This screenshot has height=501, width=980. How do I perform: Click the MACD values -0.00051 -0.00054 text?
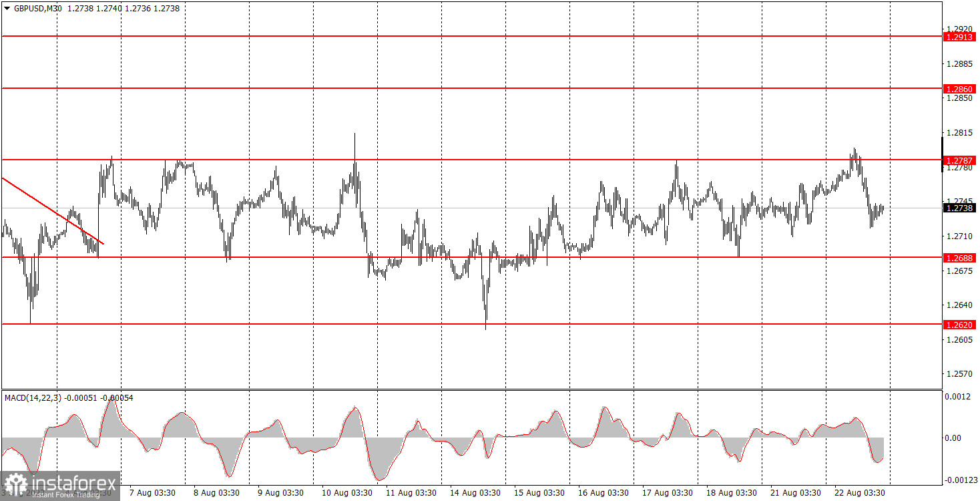[99, 398]
